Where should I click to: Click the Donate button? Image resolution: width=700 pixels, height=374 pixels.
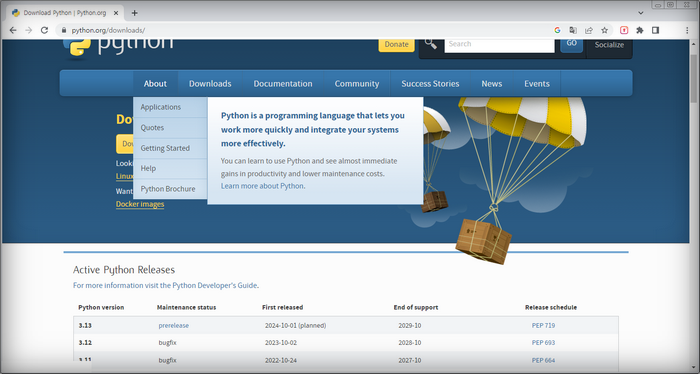(x=396, y=45)
